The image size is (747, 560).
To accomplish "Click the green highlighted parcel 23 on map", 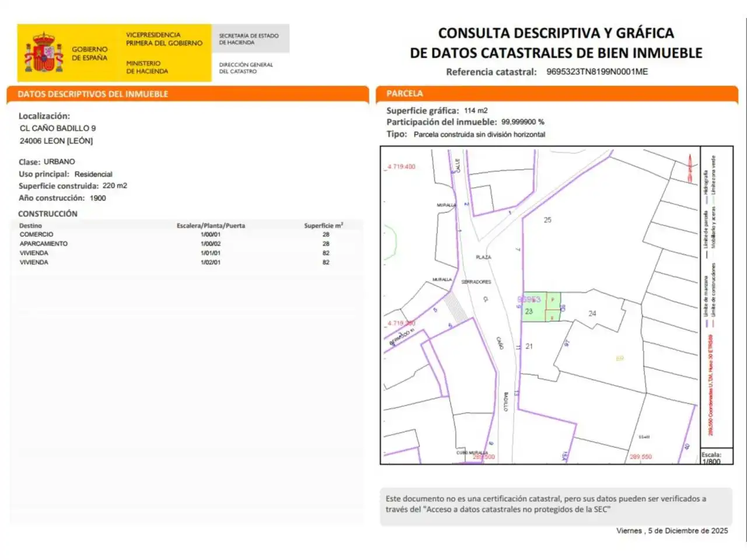I will pos(541,307).
